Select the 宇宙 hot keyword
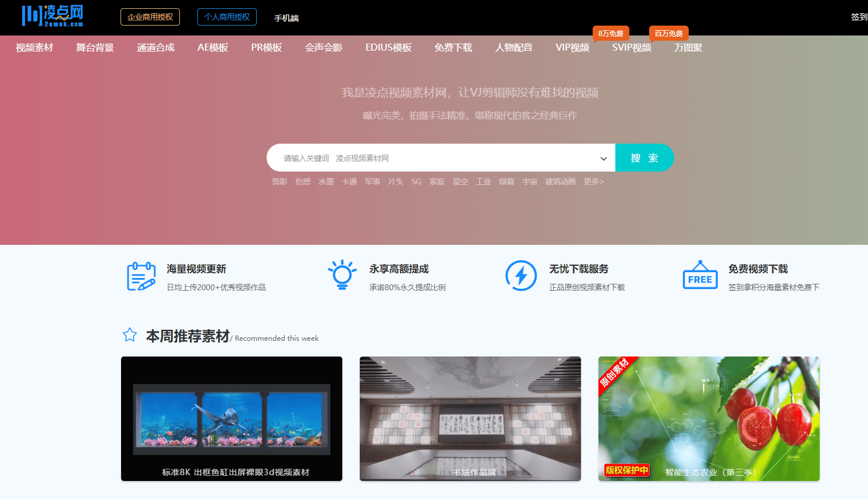 click(530, 181)
